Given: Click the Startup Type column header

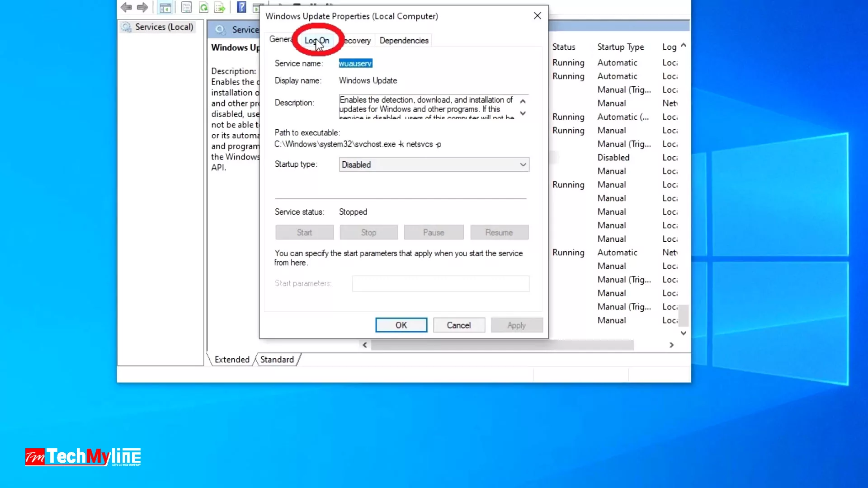Looking at the screenshot, I should coord(620,47).
